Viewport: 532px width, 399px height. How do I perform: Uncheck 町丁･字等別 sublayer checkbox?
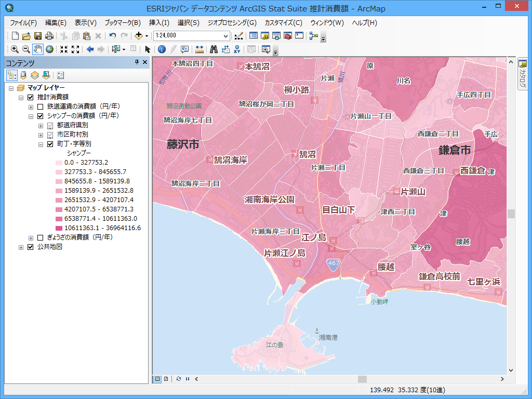(50, 144)
